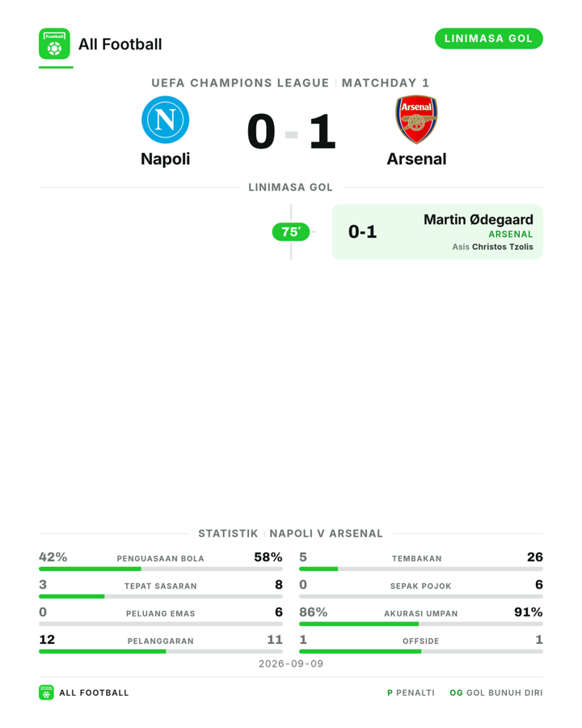This screenshot has height=728, width=582.
Task: Click the Matchday 1 label
Action: pyautogui.click(x=386, y=83)
